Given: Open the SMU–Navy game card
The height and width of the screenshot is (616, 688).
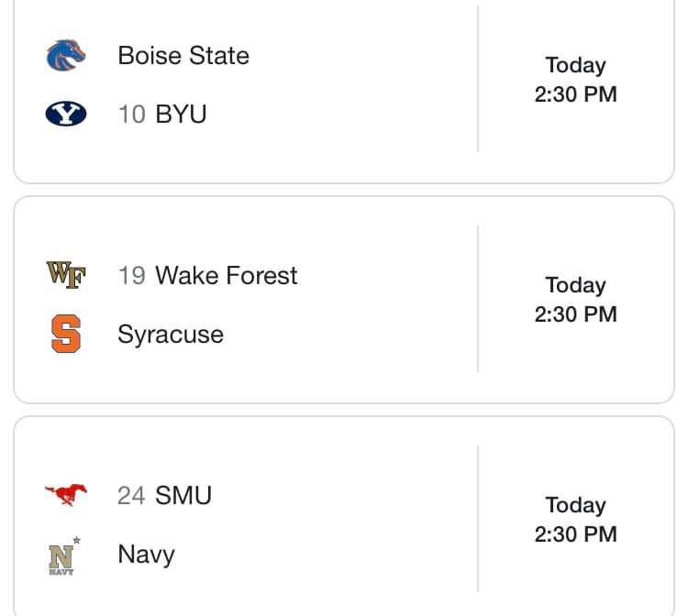Looking at the screenshot, I should pyautogui.click(x=344, y=516).
